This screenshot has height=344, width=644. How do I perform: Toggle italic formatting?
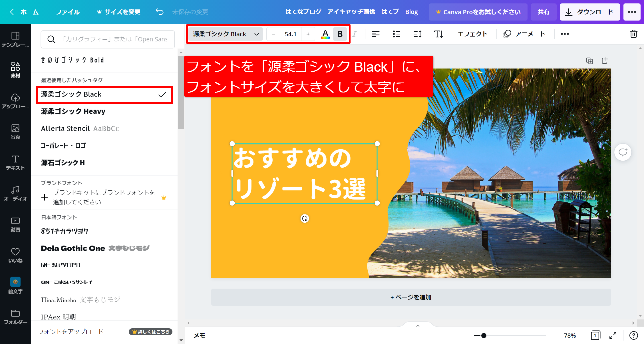[354, 34]
